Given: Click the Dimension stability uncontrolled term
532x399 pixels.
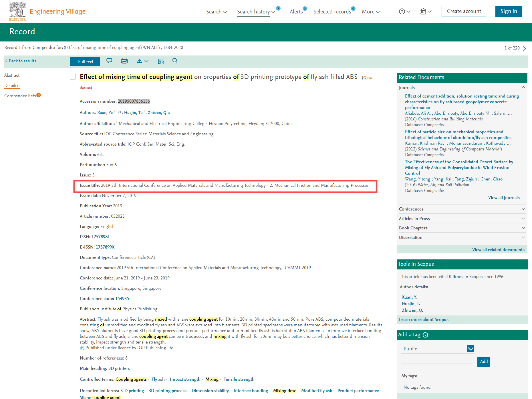Looking at the screenshot, I should click(x=210, y=391).
